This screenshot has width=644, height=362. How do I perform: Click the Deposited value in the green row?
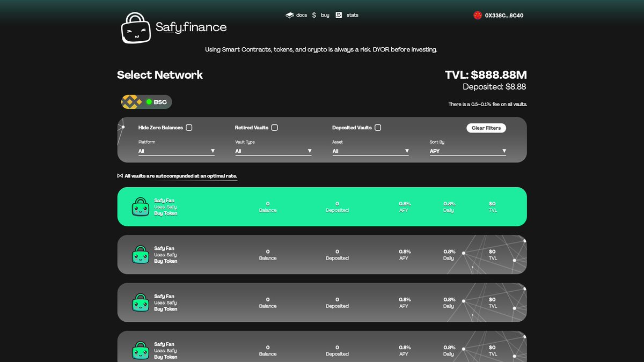click(x=337, y=204)
